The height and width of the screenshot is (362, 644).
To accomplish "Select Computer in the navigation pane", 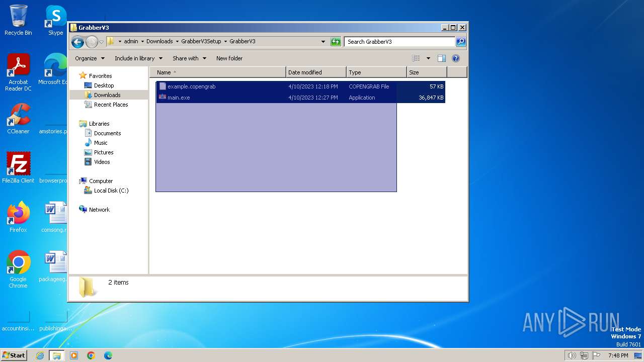I will pos(101,181).
